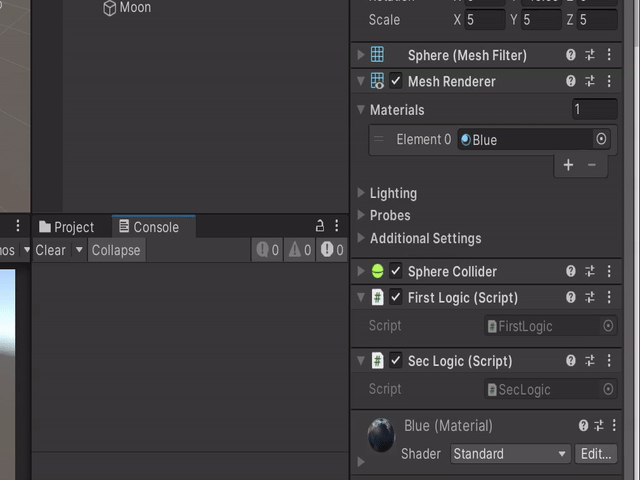Expand the Blue material properties

tap(361, 462)
